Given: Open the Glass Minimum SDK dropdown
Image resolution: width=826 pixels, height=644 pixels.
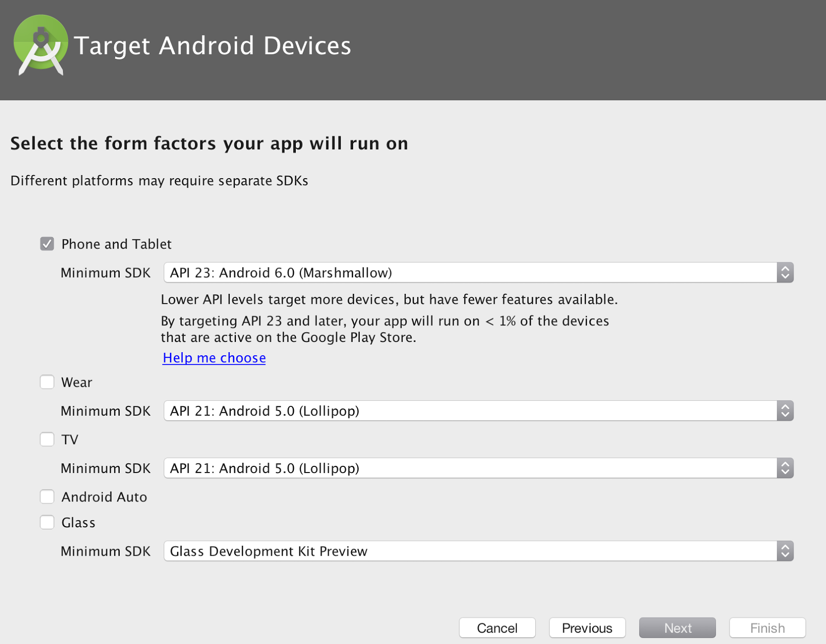Looking at the screenshot, I should 479,552.
